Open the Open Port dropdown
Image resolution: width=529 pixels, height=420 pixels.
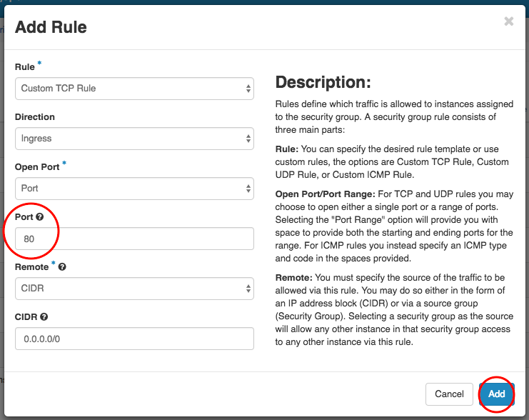[x=134, y=189]
